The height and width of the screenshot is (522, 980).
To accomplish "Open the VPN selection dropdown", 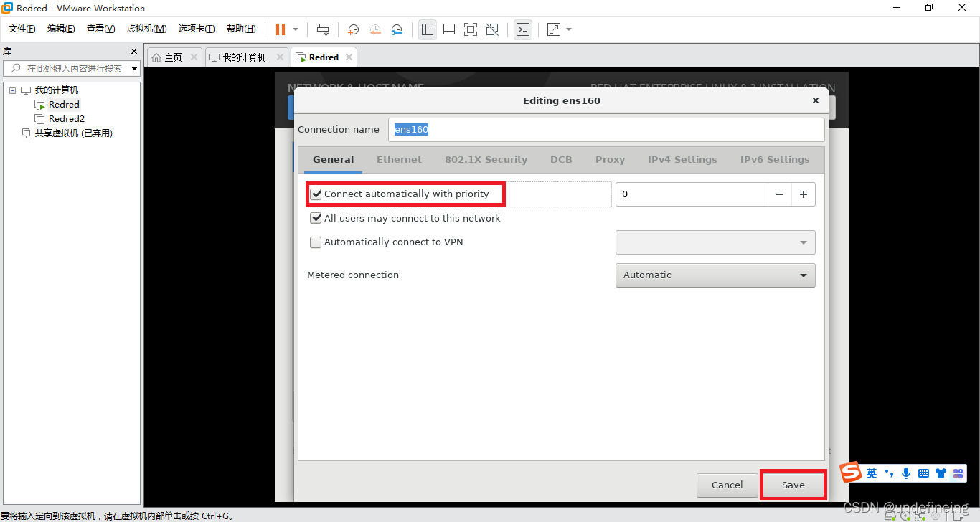I will coord(715,242).
